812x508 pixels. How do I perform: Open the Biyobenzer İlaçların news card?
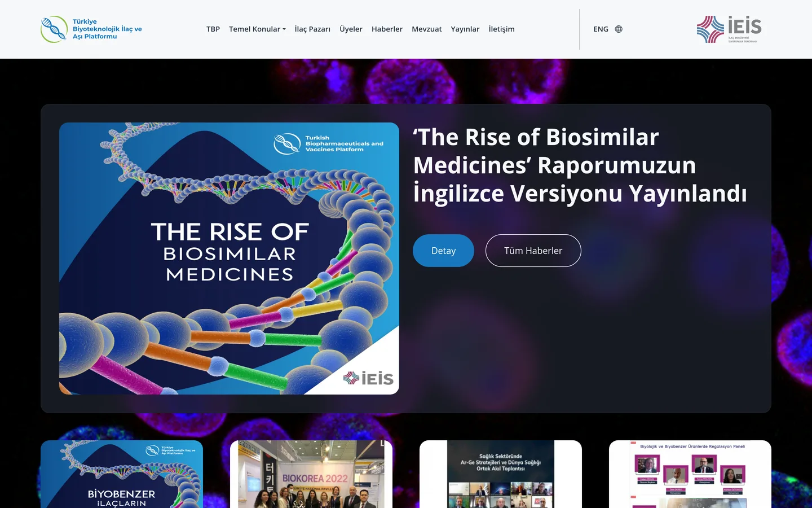pyautogui.click(x=122, y=474)
